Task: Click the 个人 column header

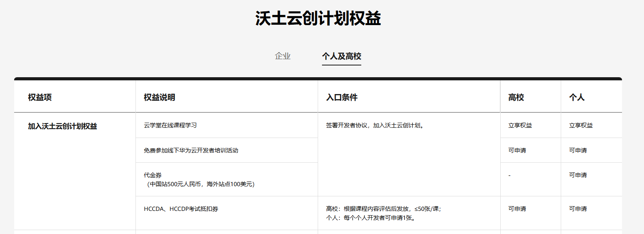Action: (577, 97)
